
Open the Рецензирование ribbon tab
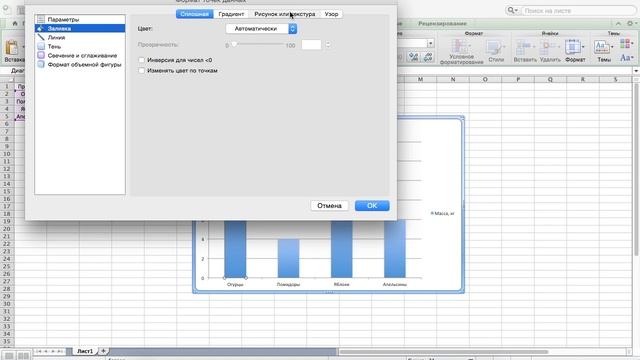coord(442,24)
